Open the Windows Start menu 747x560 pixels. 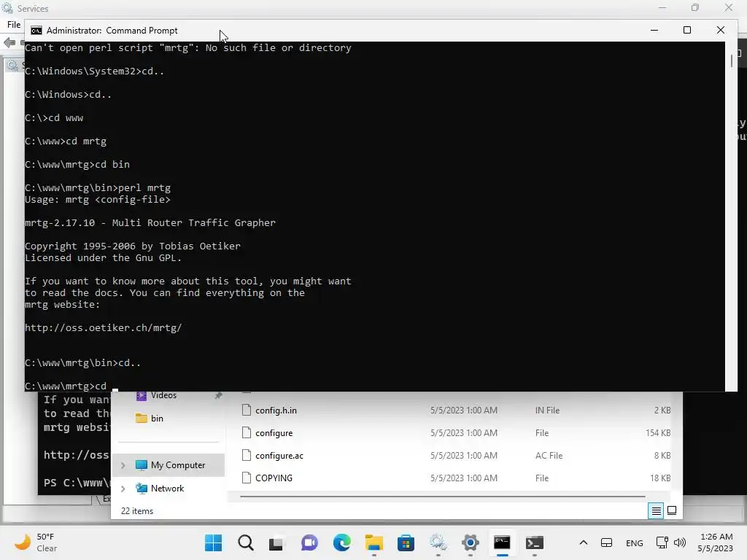[213, 542]
